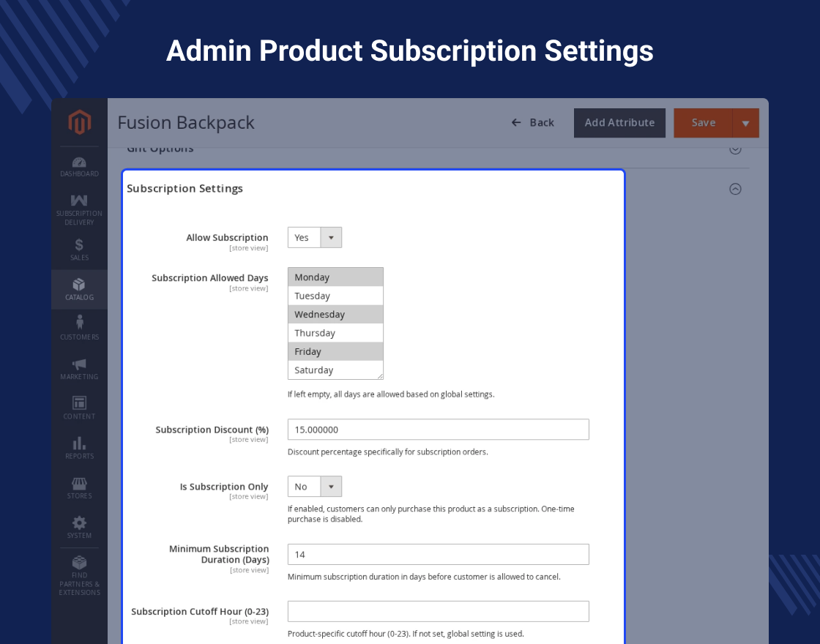Select Tuesday in allowed days list
Image resolution: width=820 pixels, height=644 pixels.
335,296
